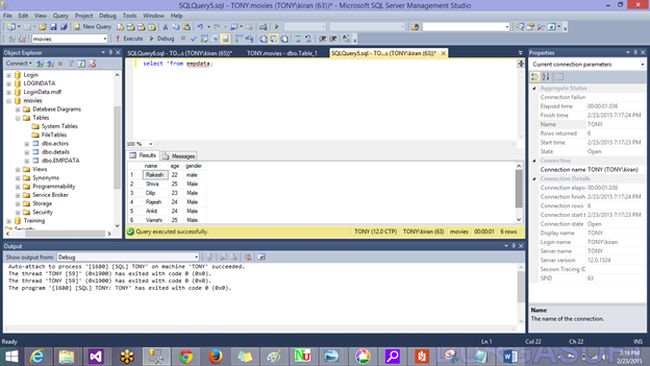
Task: Click the Save All icon
Action: point(64,27)
